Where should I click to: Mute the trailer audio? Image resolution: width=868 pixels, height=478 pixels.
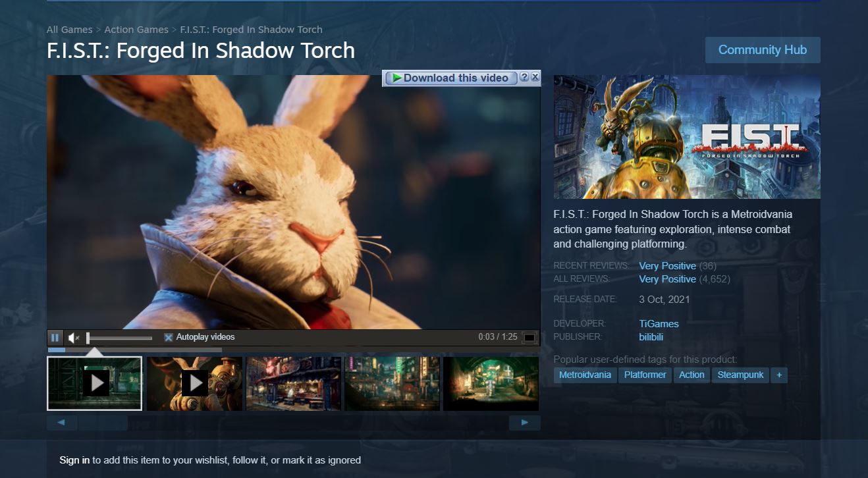tap(72, 337)
